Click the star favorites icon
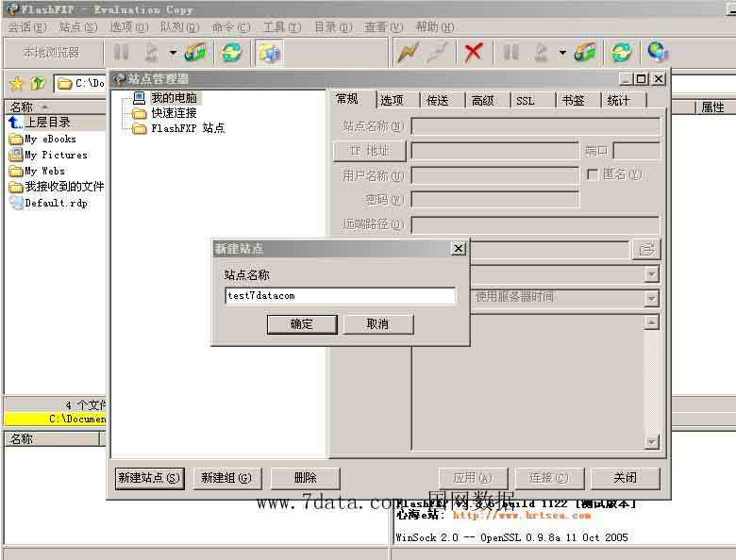This screenshot has width=736, height=560. (x=16, y=84)
